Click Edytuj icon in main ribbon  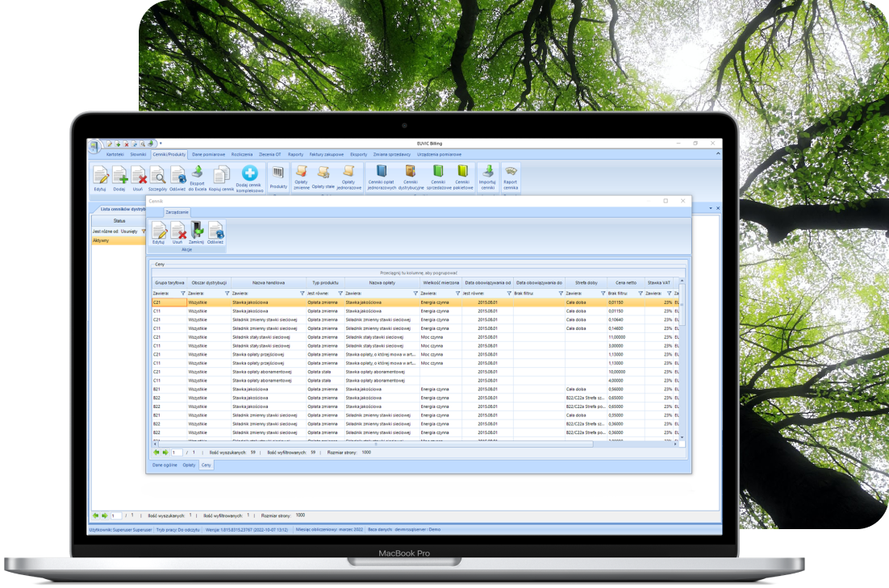[100, 175]
